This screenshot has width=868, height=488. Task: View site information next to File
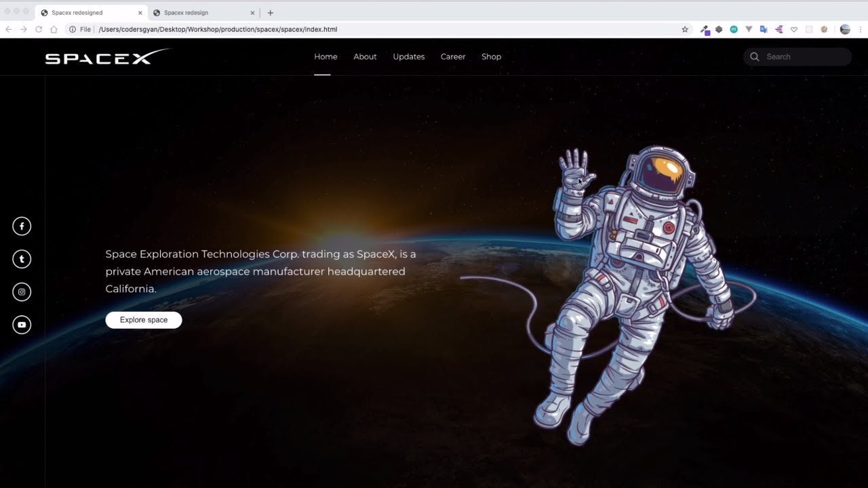[x=73, y=30]
